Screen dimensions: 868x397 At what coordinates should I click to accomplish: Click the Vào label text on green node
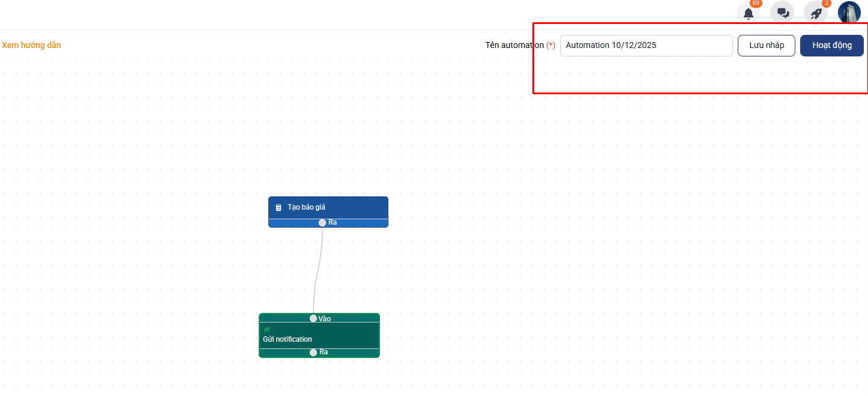point(325,318)
